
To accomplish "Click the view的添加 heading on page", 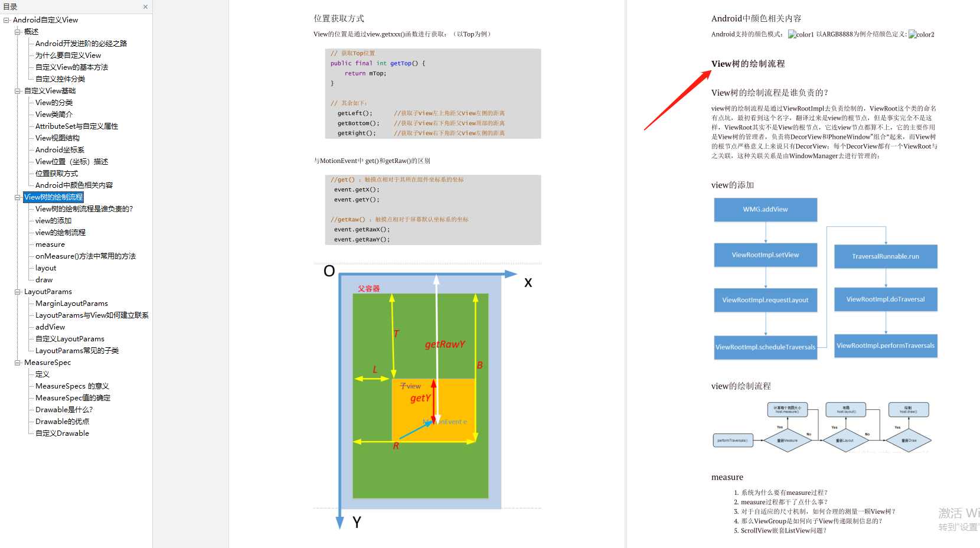I will [x=733, y=185].
